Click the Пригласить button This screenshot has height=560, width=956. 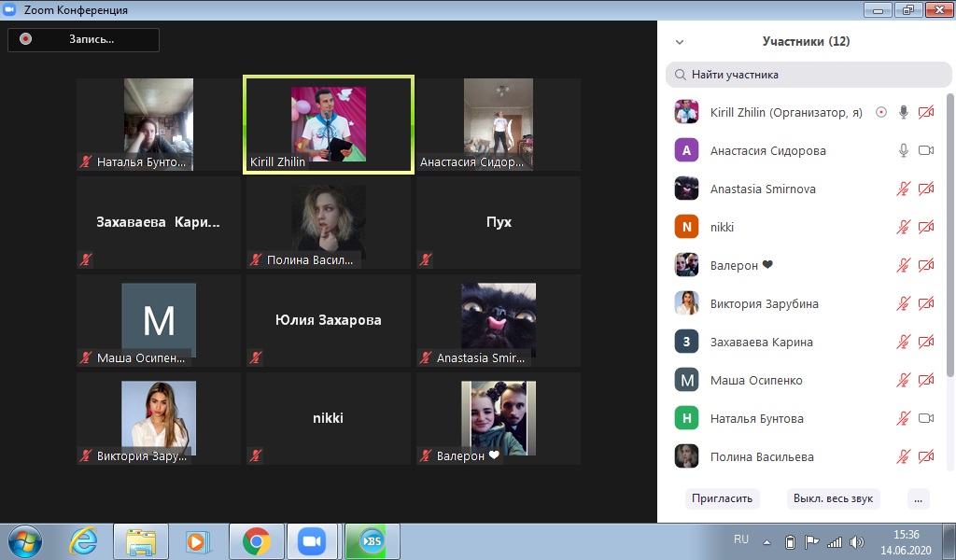pos(722,497)
